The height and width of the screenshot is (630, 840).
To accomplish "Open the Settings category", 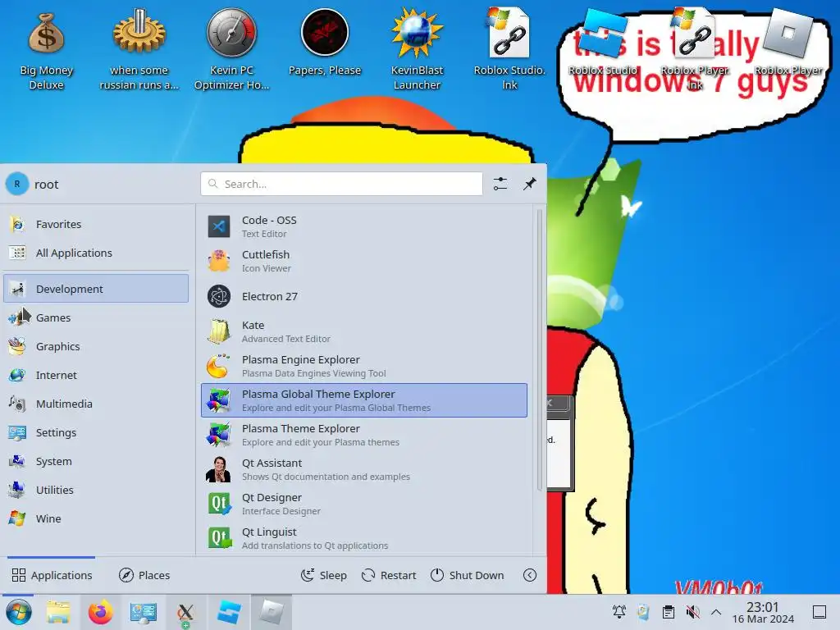I will click(97, 432).
